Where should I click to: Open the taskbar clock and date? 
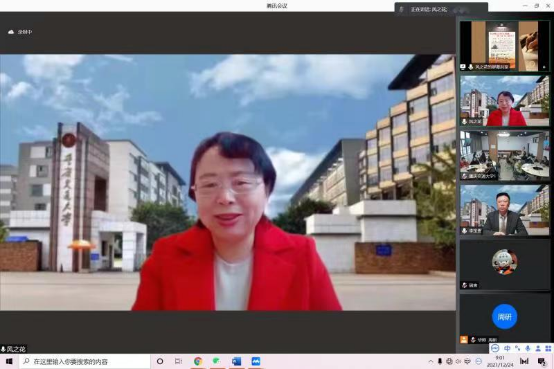click(500, 361)
